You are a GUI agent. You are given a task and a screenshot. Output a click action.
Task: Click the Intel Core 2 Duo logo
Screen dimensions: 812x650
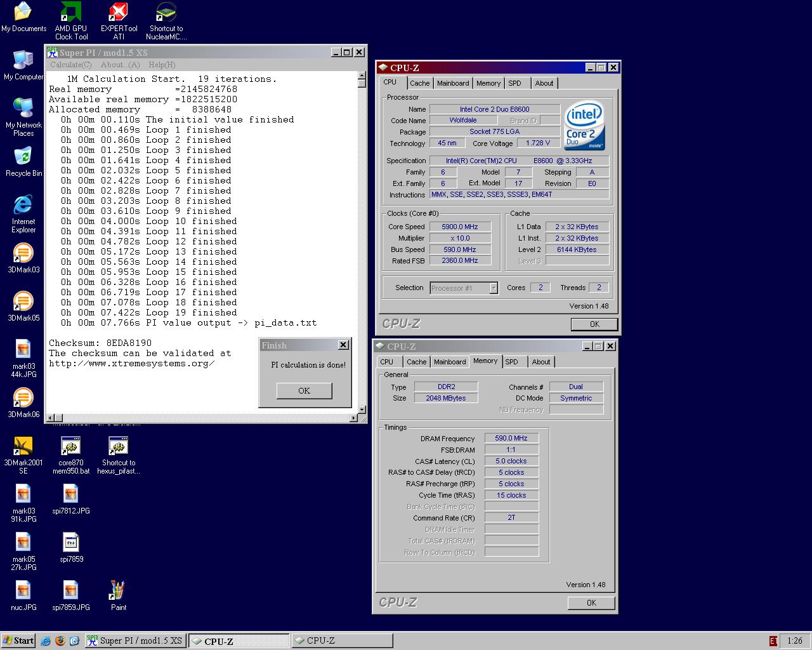click(x=585, y=125)
